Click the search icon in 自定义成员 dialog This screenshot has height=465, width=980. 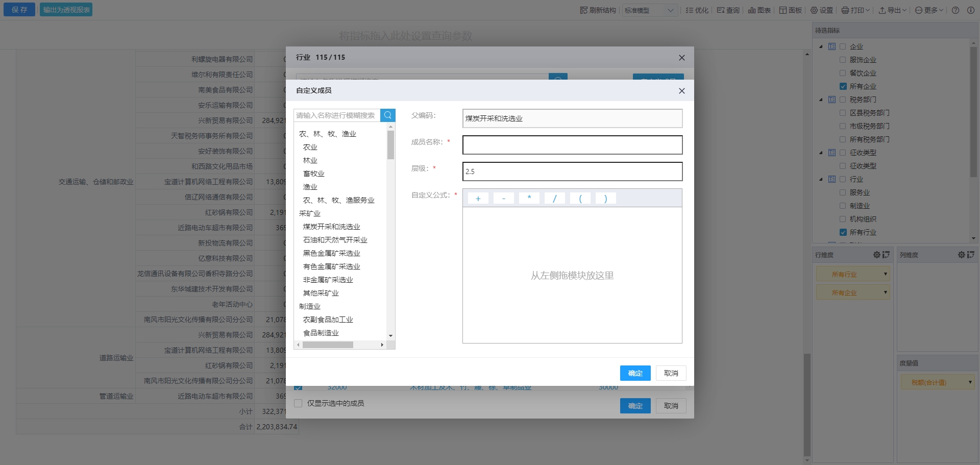click(x=387, y=115)
